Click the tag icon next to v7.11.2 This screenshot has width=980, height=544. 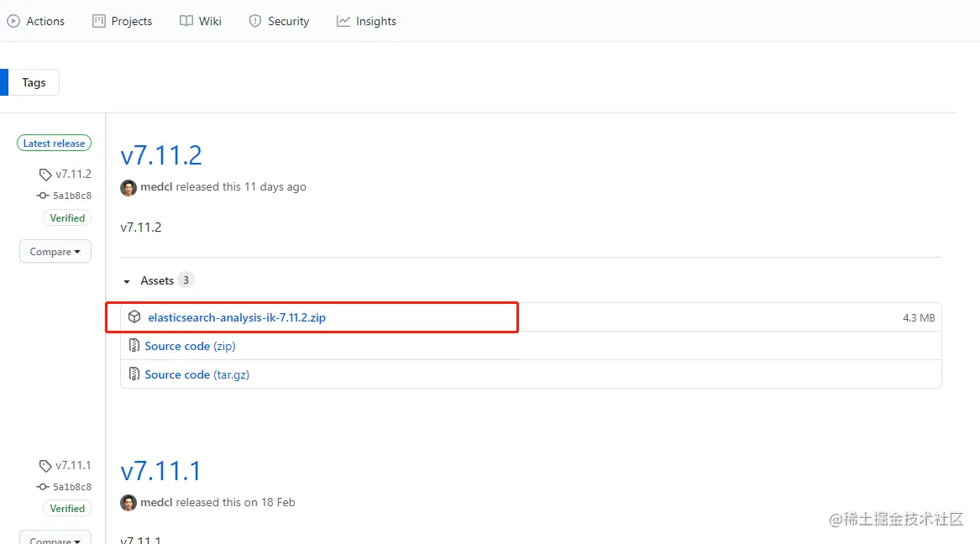point(45,175)
